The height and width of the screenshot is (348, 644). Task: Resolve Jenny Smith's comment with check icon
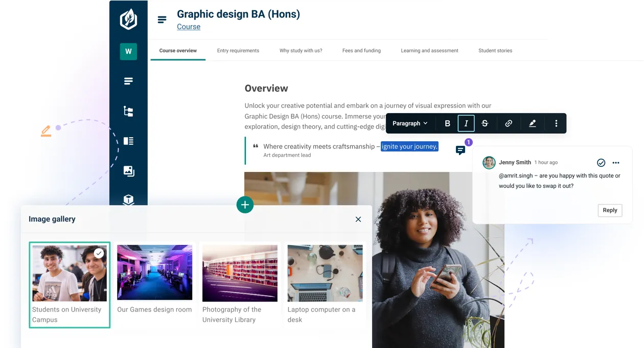(x=601, y=163)
